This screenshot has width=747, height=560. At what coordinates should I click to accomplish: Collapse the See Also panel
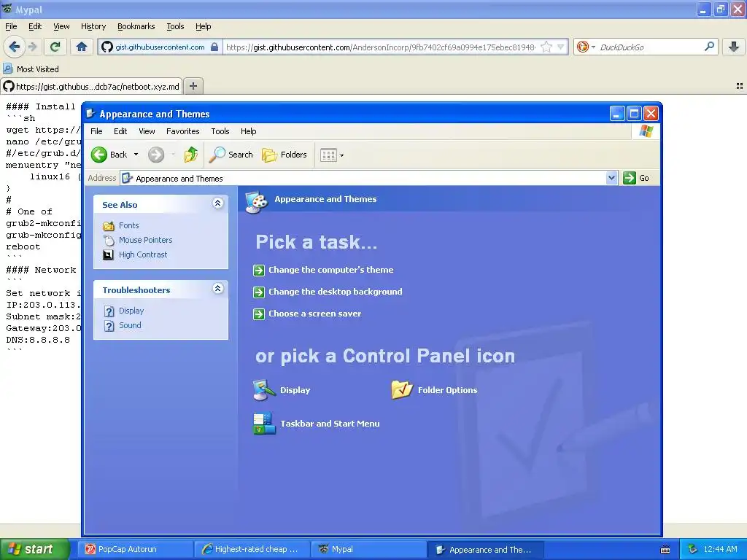(x=217, y=203)
